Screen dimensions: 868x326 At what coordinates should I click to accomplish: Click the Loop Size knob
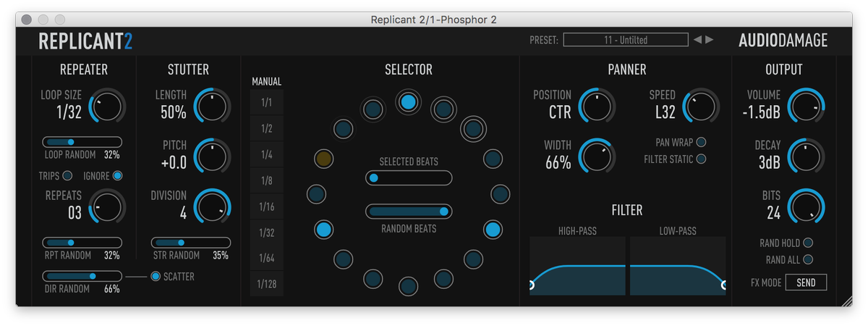pos(107,107)
